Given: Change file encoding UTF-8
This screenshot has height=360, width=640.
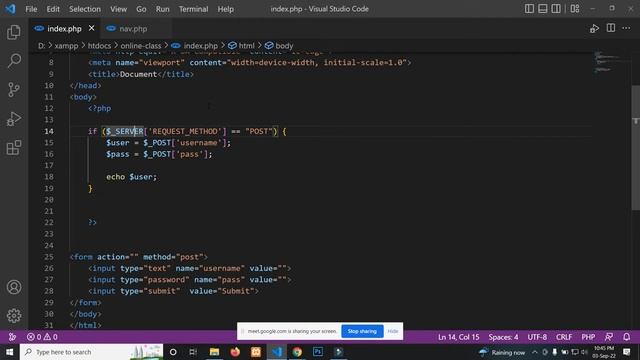Looking at the screenshot, I should pyautogui.click(x=537, y=337).
